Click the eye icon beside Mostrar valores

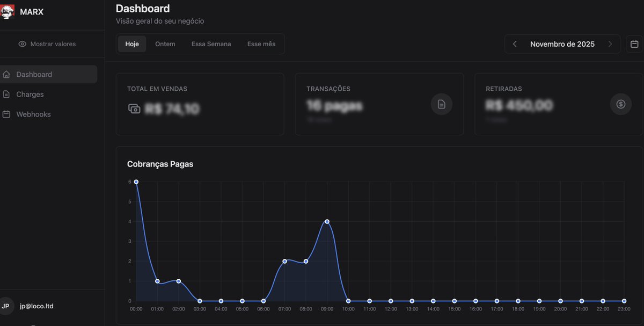[x=22, y=44]
